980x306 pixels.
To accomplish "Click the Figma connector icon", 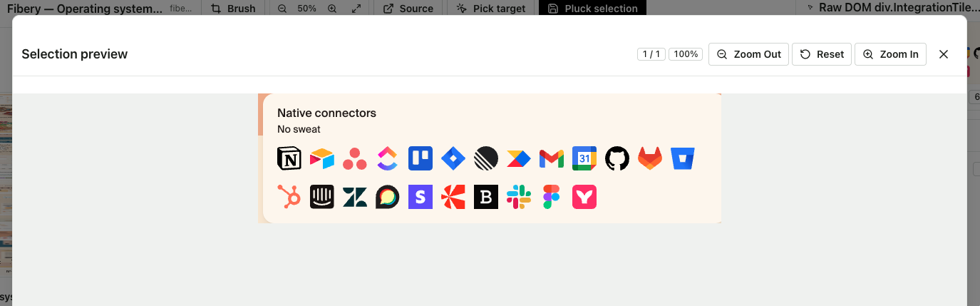I will tap(552, 197).
